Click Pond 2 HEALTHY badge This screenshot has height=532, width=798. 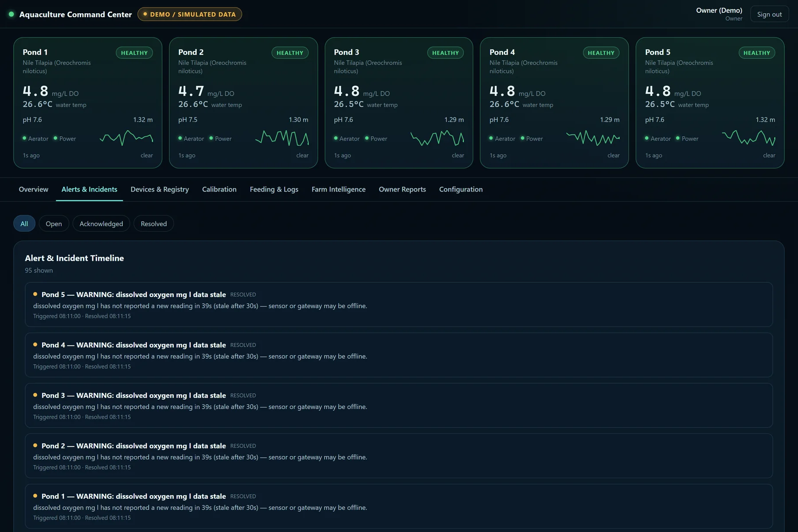(290, 53)
